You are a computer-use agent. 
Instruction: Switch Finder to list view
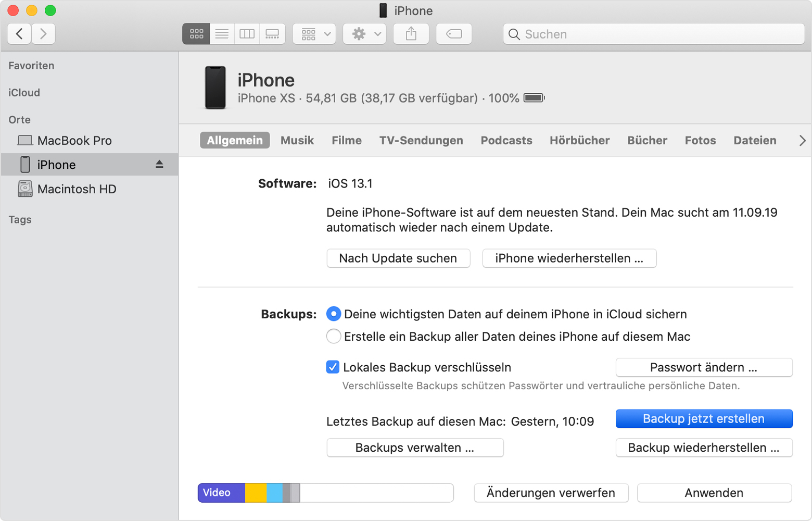pos(222,34)
